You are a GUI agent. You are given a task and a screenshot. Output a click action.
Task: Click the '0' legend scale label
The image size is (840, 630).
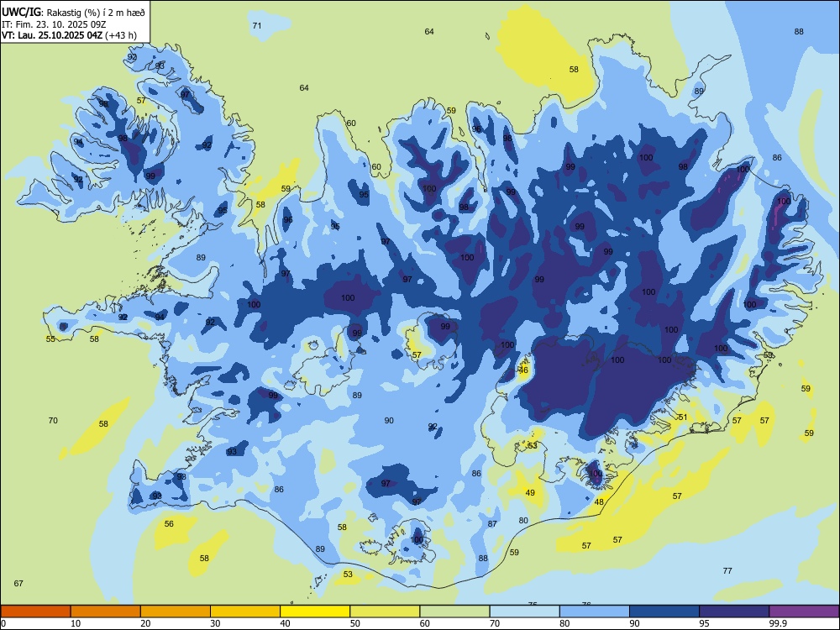3,623
